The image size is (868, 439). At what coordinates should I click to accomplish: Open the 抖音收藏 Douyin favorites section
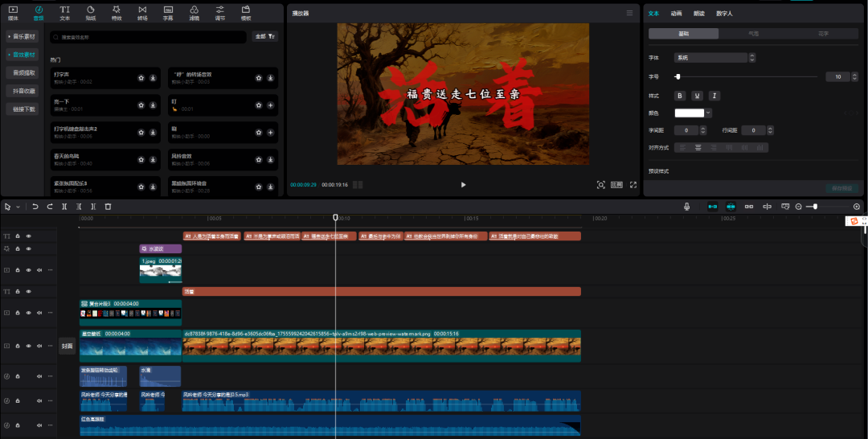[x=23, y=91]
